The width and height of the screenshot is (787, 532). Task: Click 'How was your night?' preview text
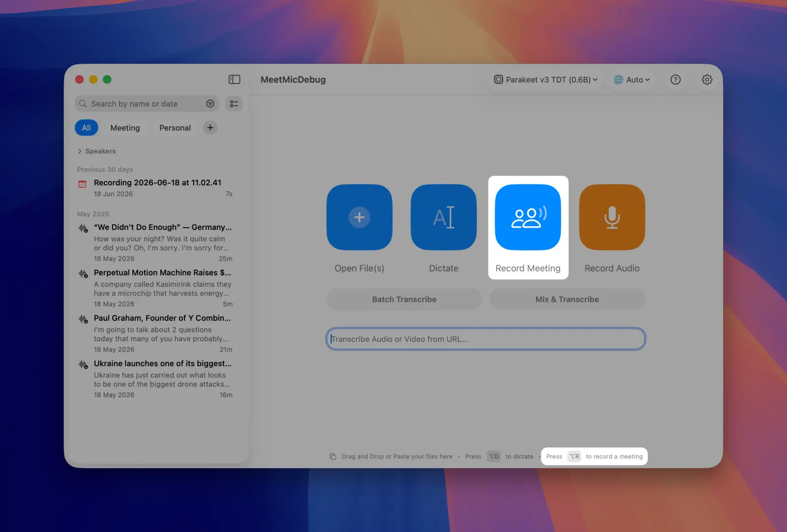point(161,243)
